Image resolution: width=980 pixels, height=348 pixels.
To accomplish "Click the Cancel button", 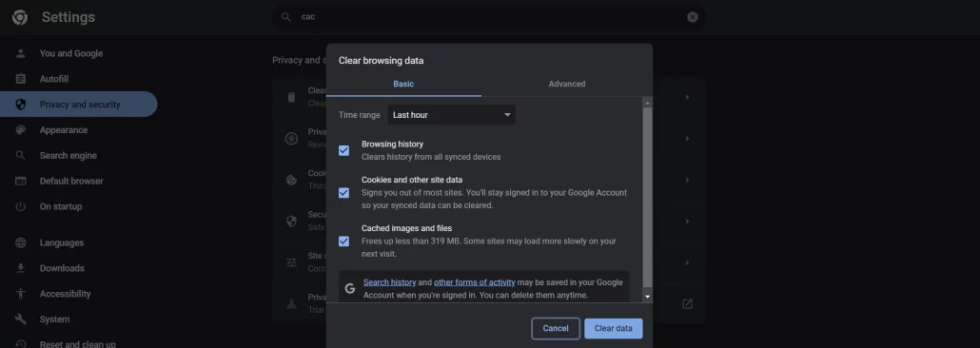I will coord(556,328).
